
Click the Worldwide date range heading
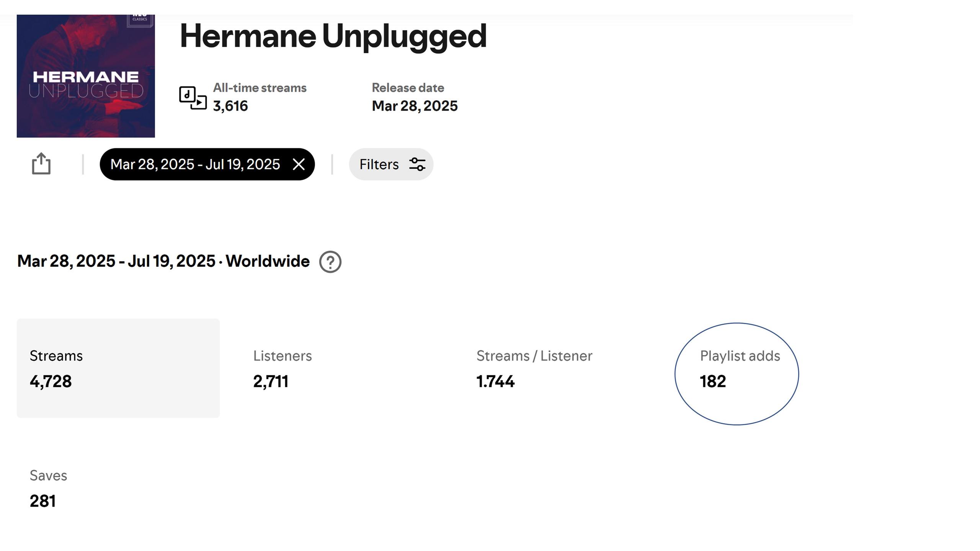163,261
